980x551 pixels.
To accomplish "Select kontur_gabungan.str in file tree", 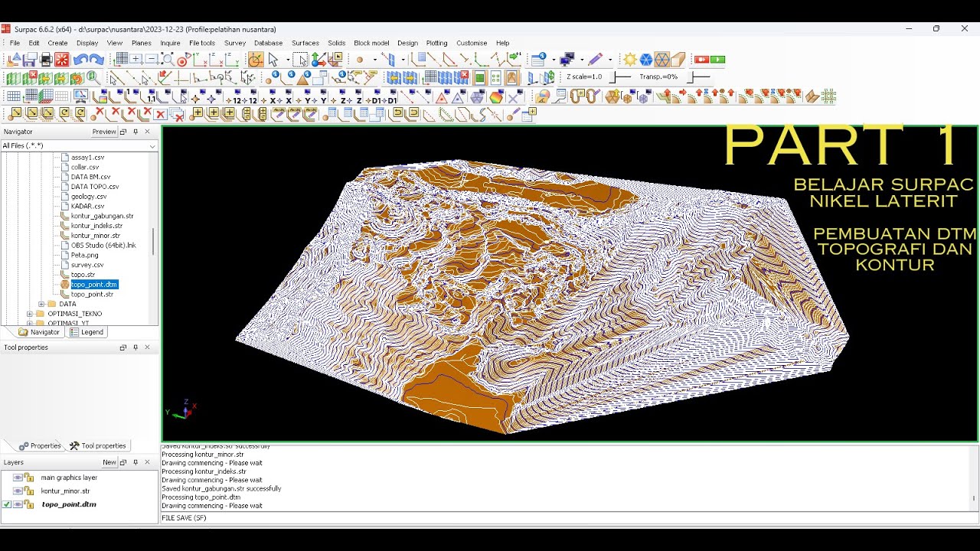I will coord(102,216).
